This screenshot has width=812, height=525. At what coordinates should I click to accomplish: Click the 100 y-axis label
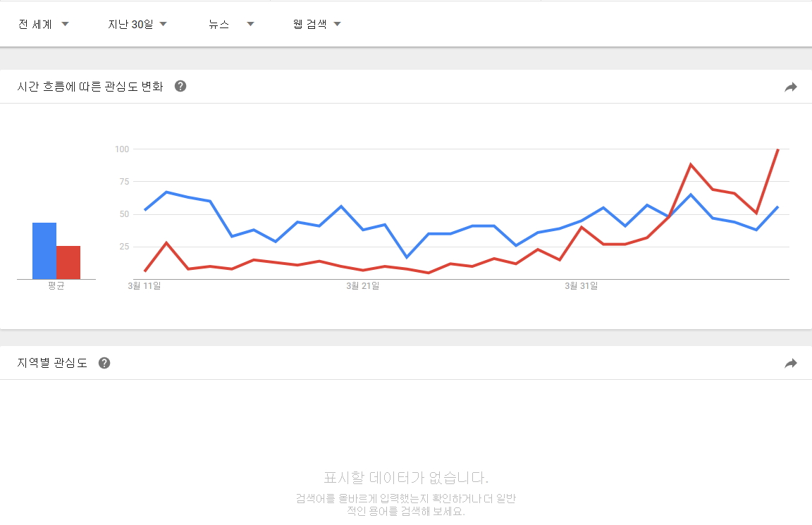tap(122, 149)
